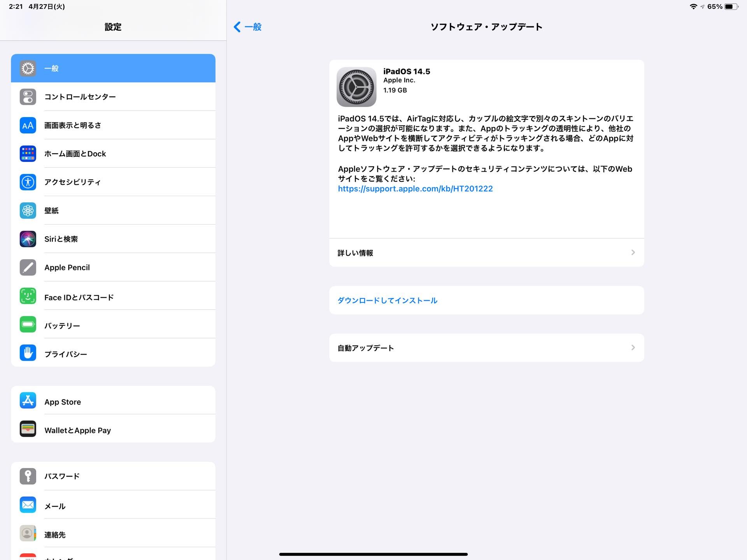Tap the 自動アップデート label
Screen dimensions: 747x560
coord(366,348)
